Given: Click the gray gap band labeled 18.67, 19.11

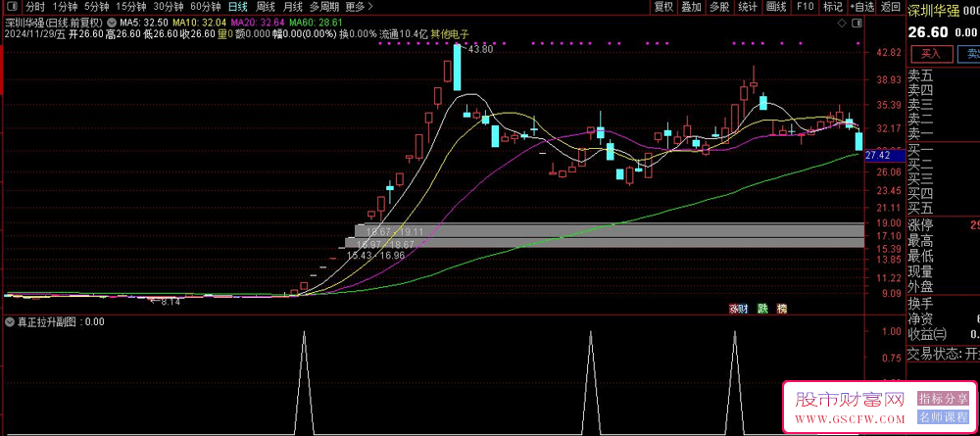Looking at the screenshot, I should (610, 229).
